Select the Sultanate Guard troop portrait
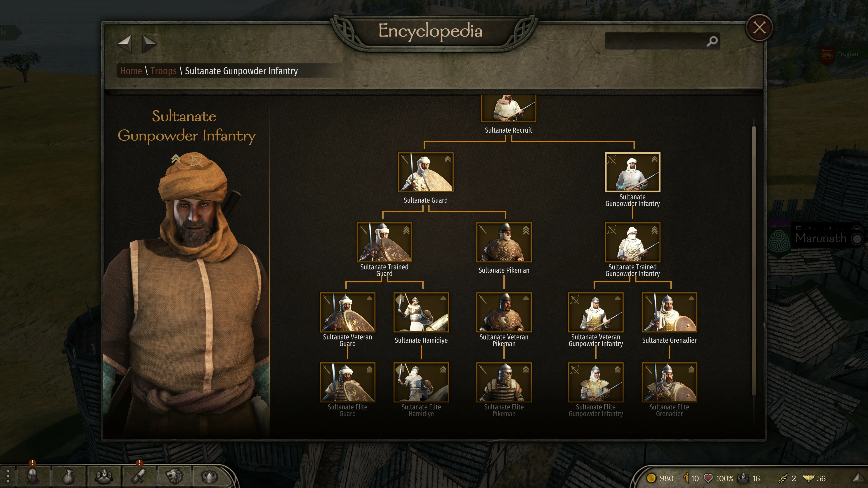This screenshot has width=868, height=488. point(426,172)
